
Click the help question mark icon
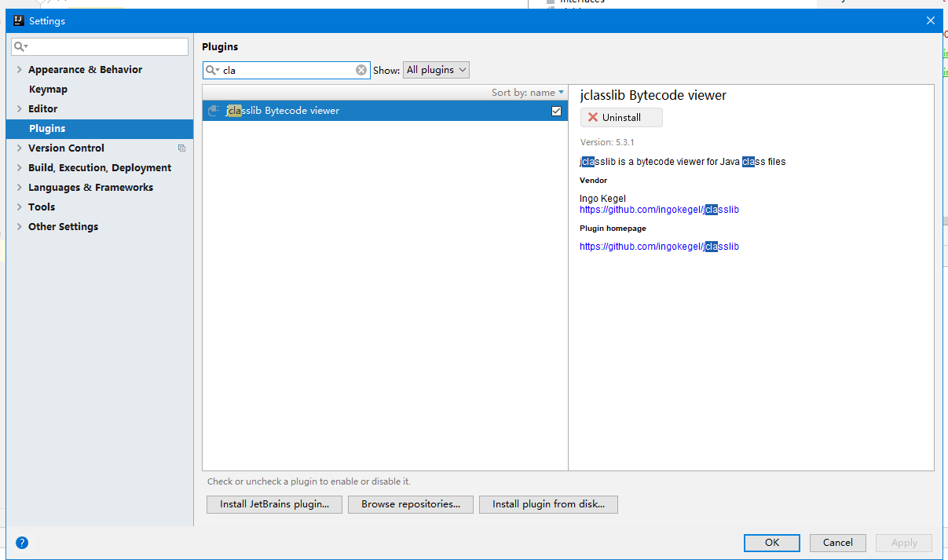[x=22, y=543]
